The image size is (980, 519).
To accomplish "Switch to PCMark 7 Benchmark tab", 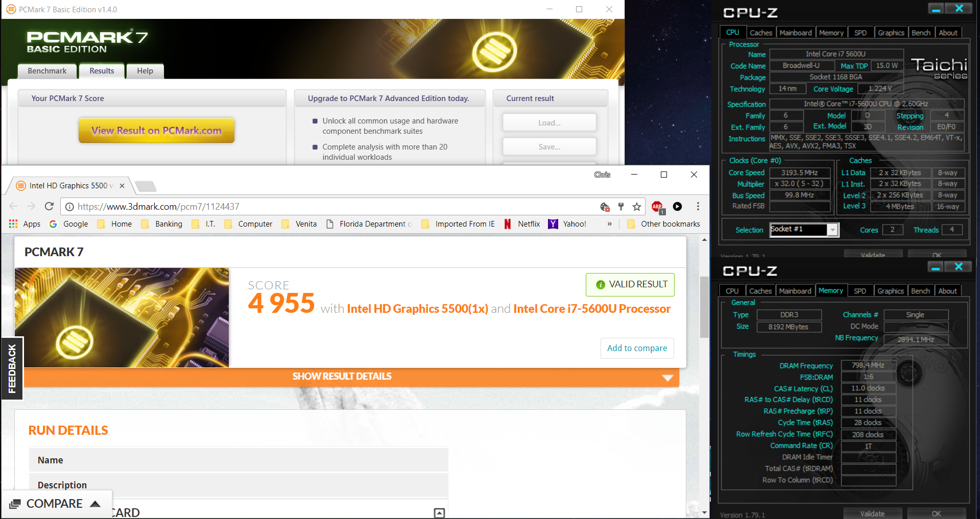I will click(x=47, y=71).
